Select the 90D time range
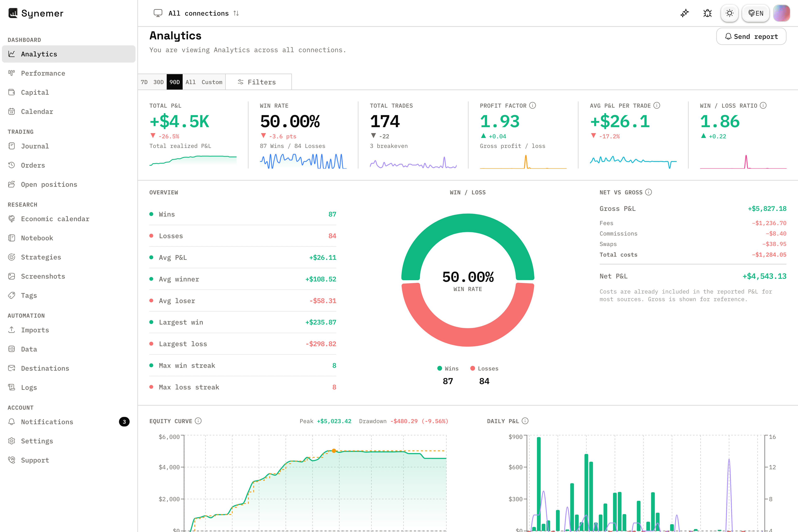 pos(174,82)
